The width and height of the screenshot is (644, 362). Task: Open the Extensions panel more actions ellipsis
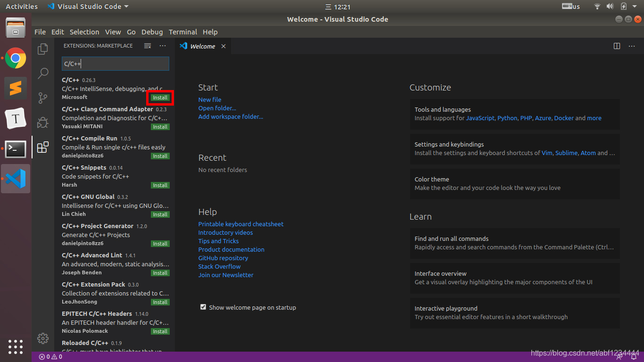pos(163,46)
